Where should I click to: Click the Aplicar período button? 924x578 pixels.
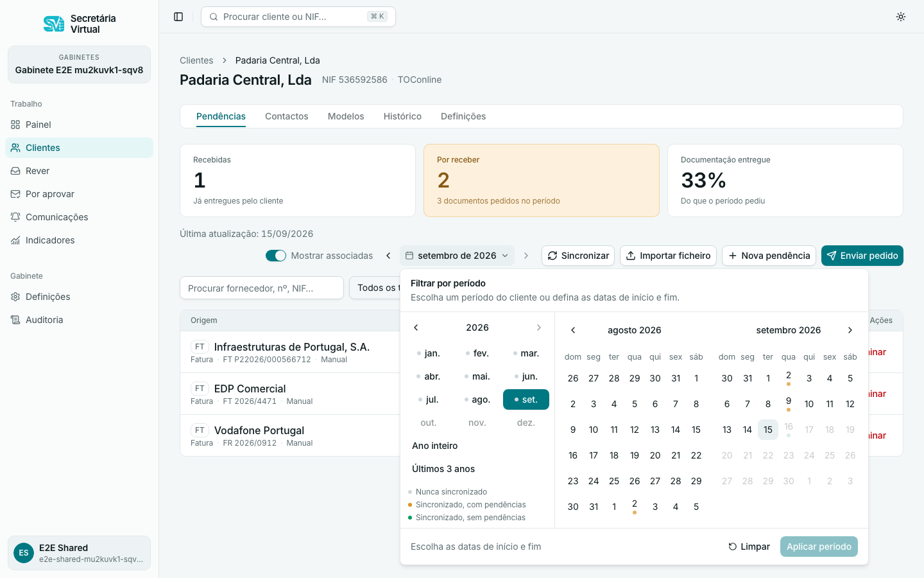click(x=819, y=547)
